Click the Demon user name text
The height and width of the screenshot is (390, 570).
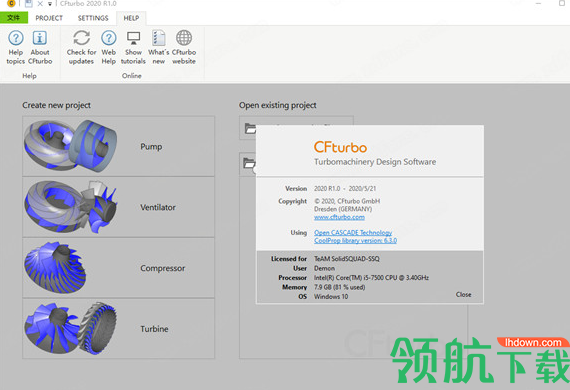pos(324,268)
